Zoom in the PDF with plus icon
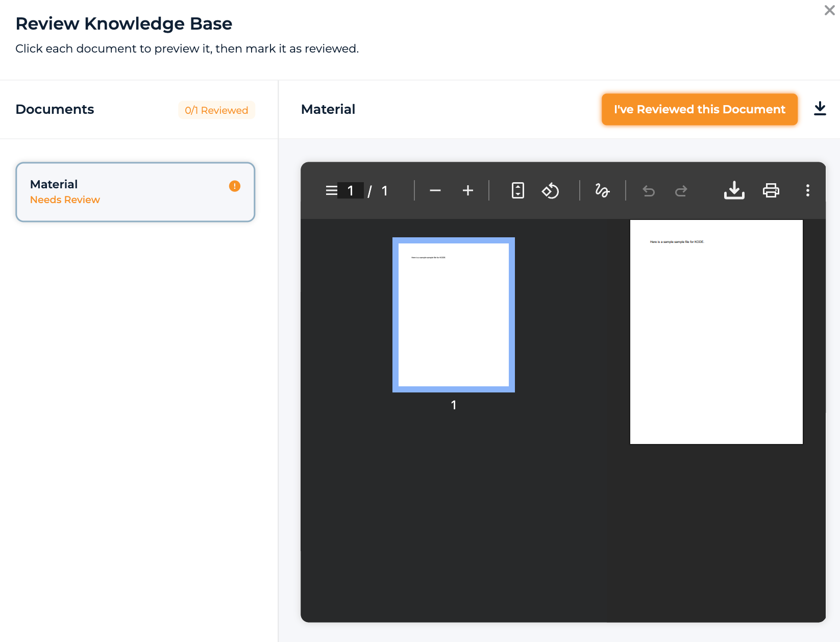 point(468,191)
